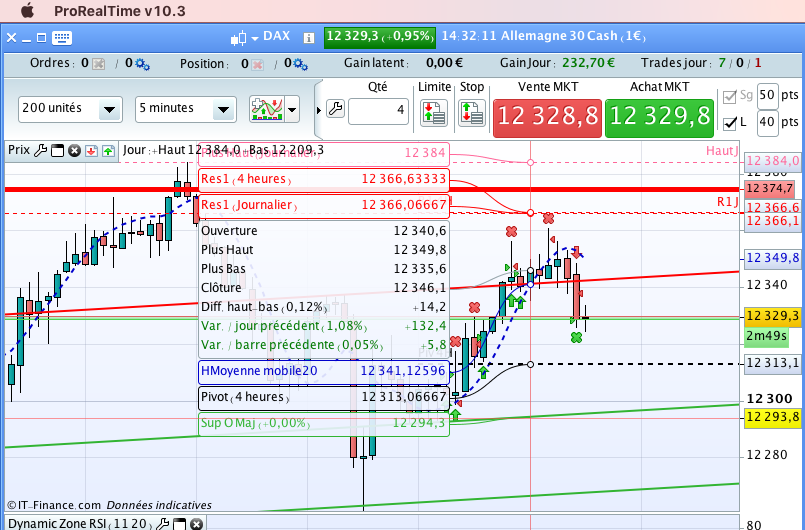Click the 50 pts stop field
The width and height of the screenshot is (805, 530).
768,96
